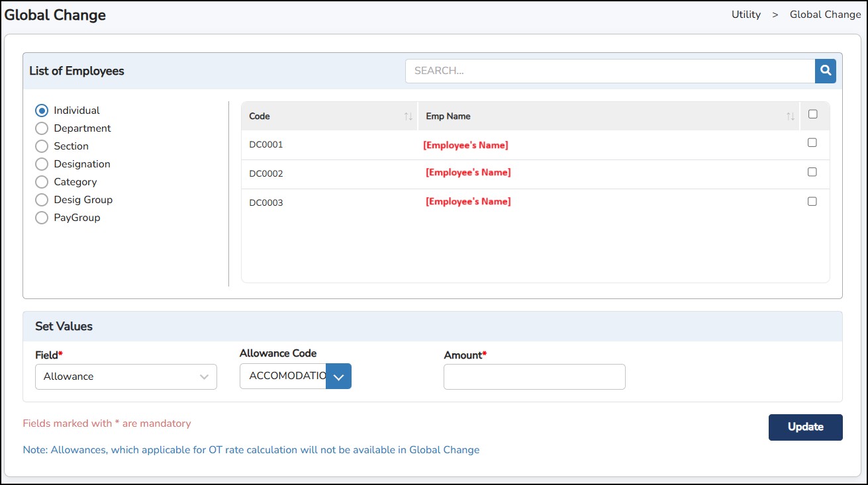This screenshot has width=868, height=485.
Task: Click the search magnifier icon button
Action: (825, 71)
